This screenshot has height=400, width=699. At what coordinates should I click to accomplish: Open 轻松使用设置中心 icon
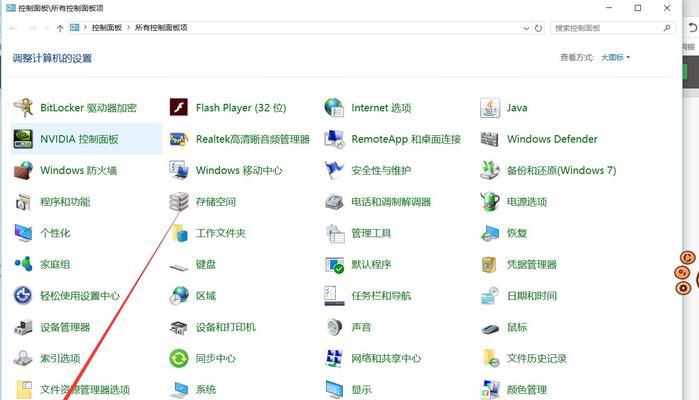tap(23, 295)
